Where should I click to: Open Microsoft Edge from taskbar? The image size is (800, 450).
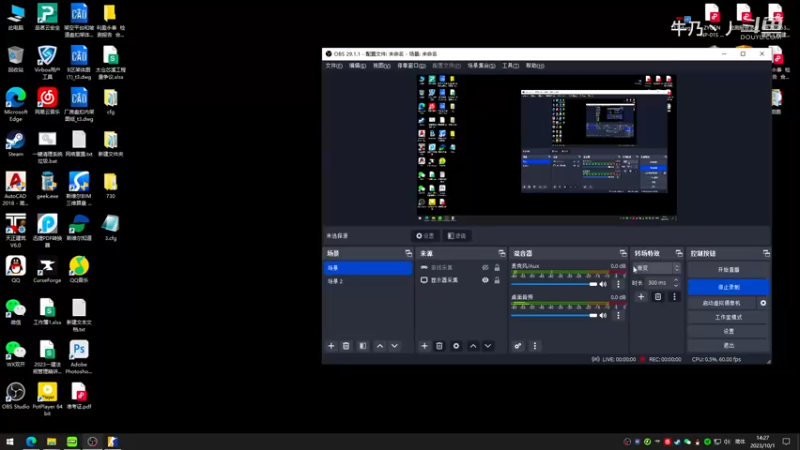31,441
